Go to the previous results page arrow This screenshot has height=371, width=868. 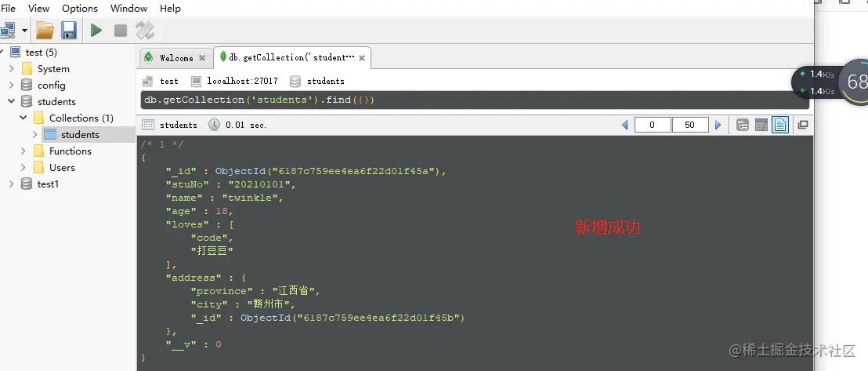(x=625, y=125)
